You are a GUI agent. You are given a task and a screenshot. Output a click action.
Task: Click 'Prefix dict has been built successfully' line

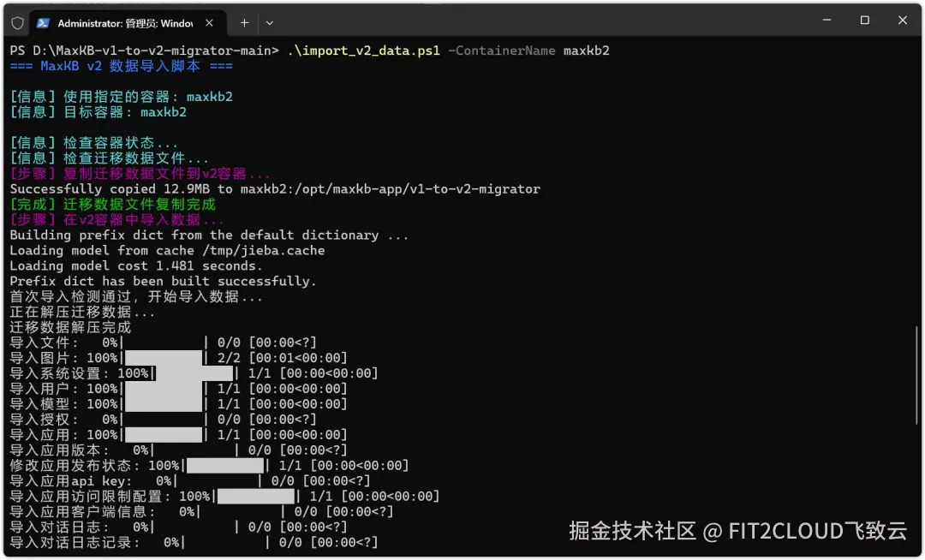pos(163,281)
